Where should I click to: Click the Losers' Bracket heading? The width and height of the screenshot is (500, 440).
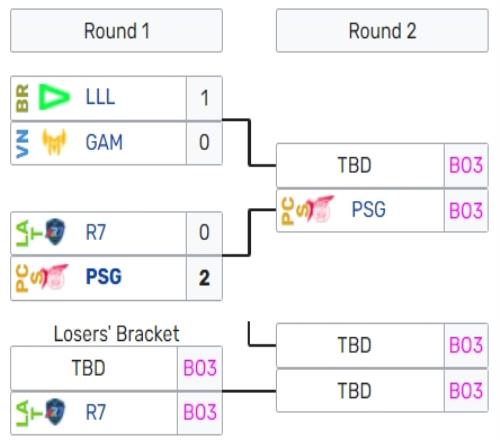point(116,334)
